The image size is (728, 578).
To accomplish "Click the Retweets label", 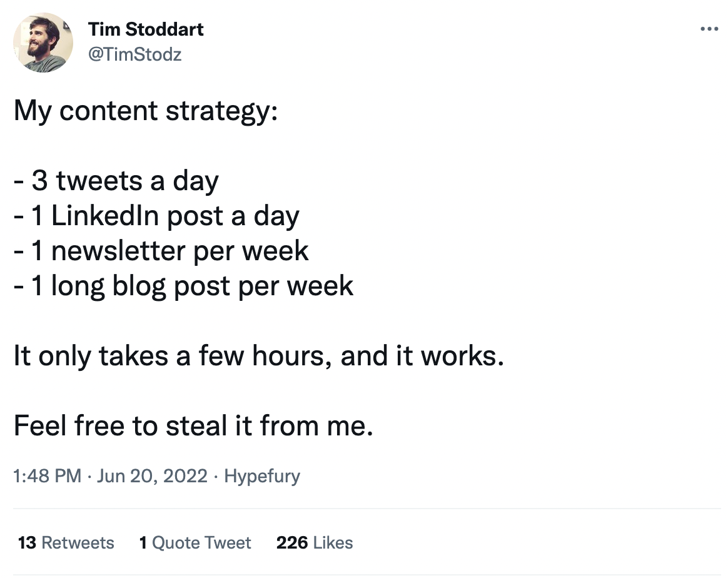I will click(x=78, y=542).
